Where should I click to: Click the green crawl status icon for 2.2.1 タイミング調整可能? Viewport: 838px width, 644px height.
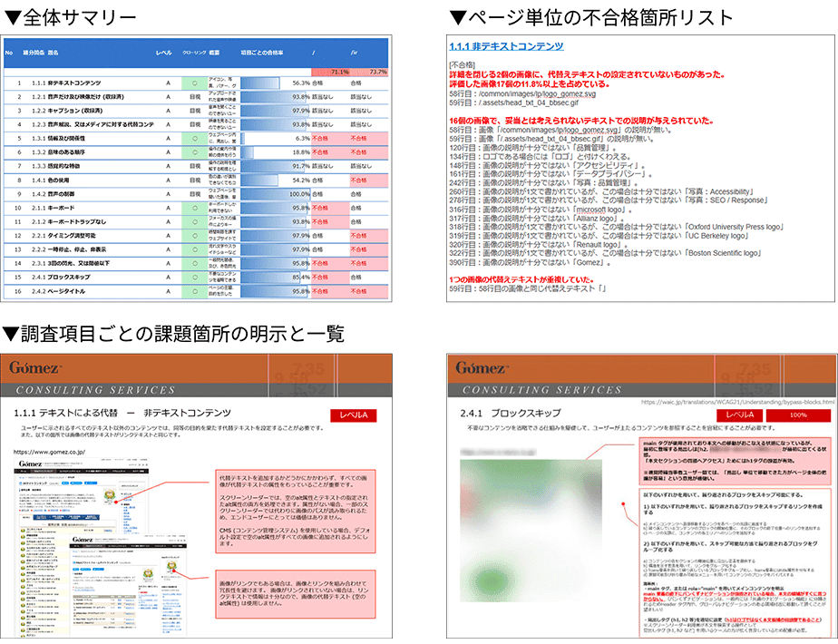pos(194,234)
